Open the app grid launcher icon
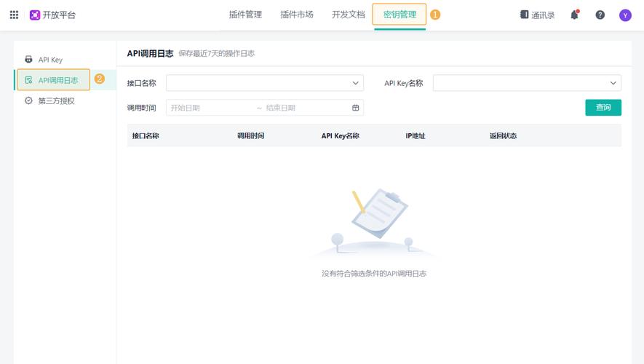This screenshot has width=644, height=364. [14, 15]
